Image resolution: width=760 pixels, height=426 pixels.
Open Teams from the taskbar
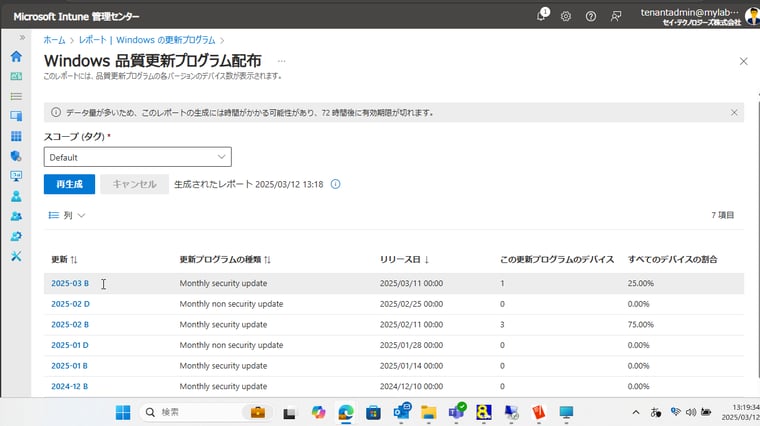(x=457, y=411)
